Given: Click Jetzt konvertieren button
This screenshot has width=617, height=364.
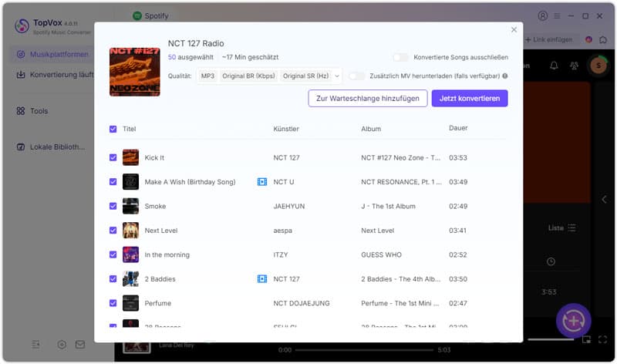Looking at the screenshot, I should 470,99.
